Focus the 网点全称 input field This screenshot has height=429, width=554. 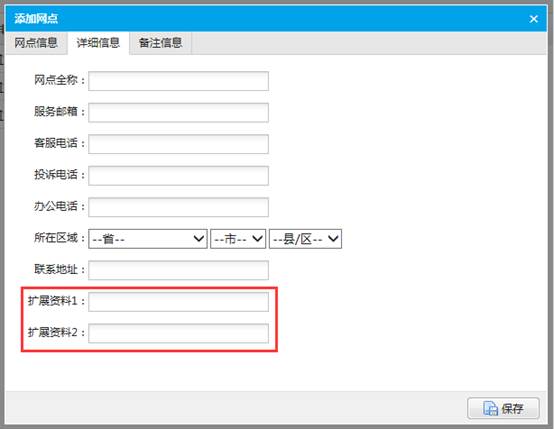pyautogui.click(x=178, y=81)
